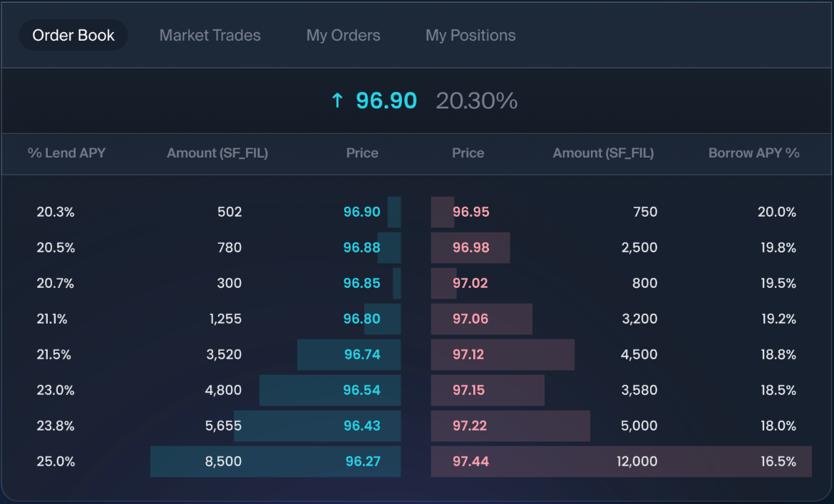
Task: Select the My Positions tab
Action: [470, 35]
